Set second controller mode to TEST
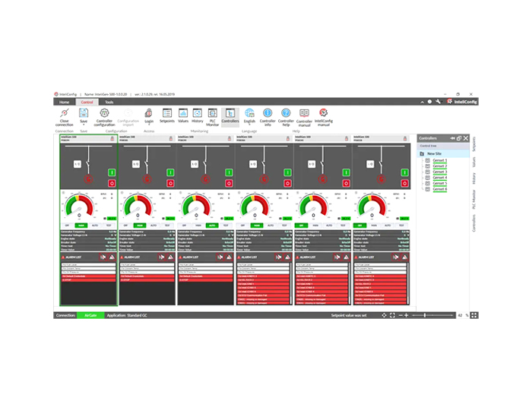532x410 pixels. pos(167,225)
